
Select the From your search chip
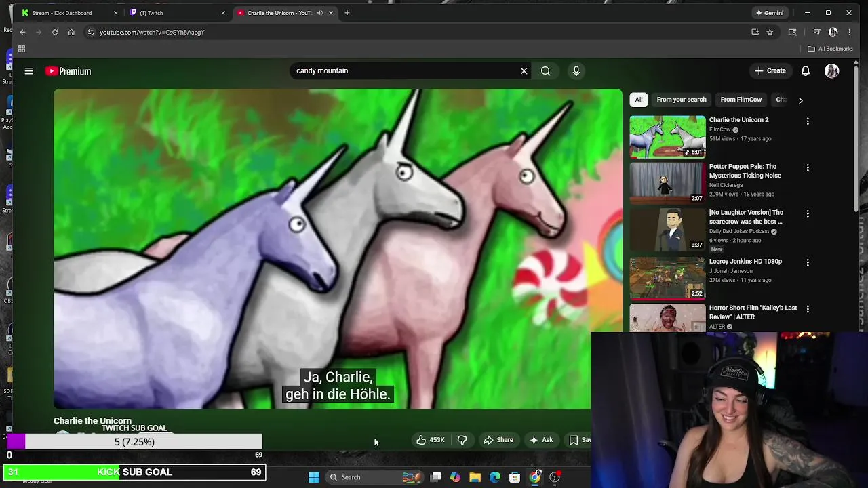[x=682, y=100]
